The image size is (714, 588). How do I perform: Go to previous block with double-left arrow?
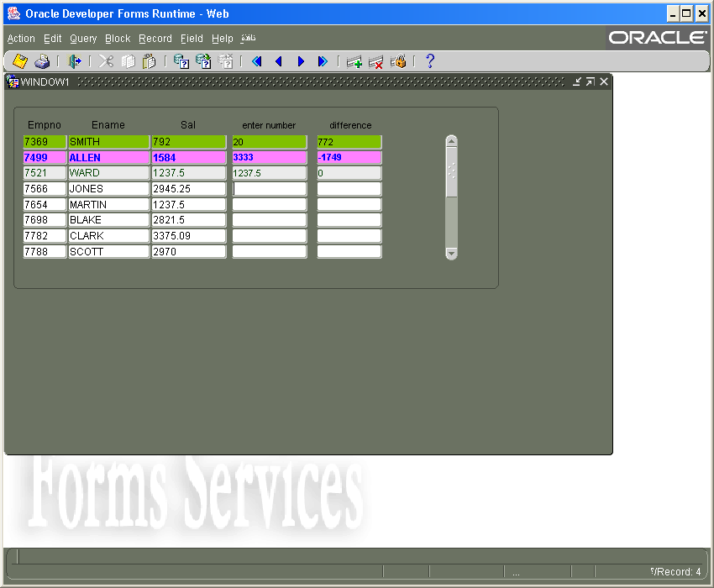coord(257,61)
